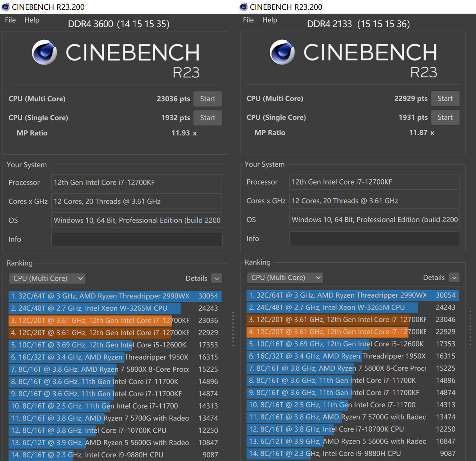Click the dotted resize handle beside left ranking list
This screenshot has width=476, height=461.
point(233,329)
